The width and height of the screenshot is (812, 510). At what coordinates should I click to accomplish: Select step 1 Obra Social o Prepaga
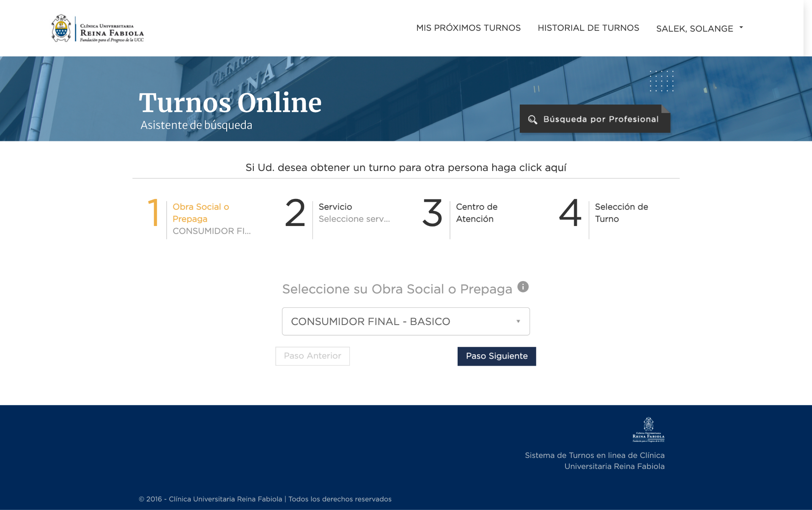[200, 218]
